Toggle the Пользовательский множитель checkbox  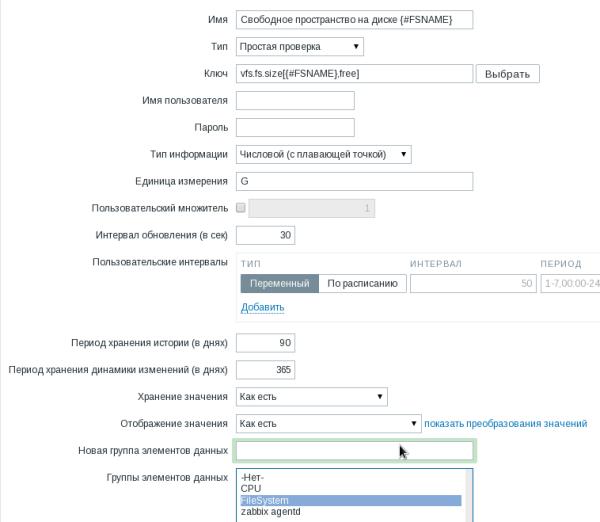240,208
